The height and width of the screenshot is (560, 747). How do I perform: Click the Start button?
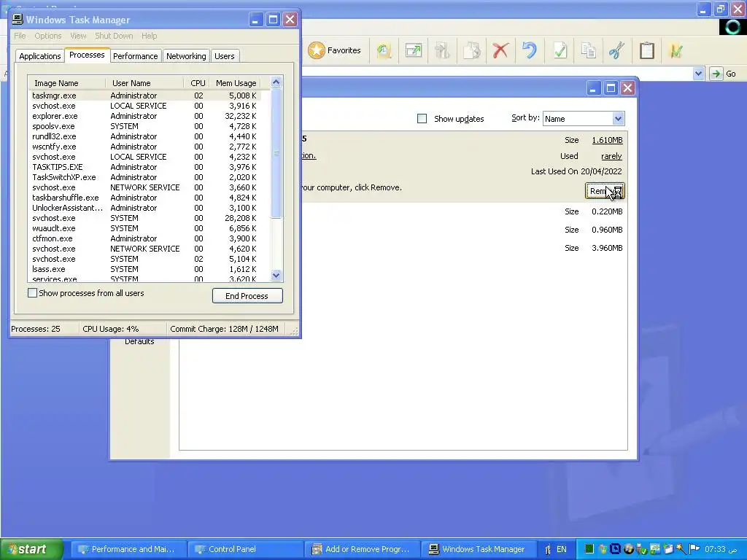[x=31, y=549]
